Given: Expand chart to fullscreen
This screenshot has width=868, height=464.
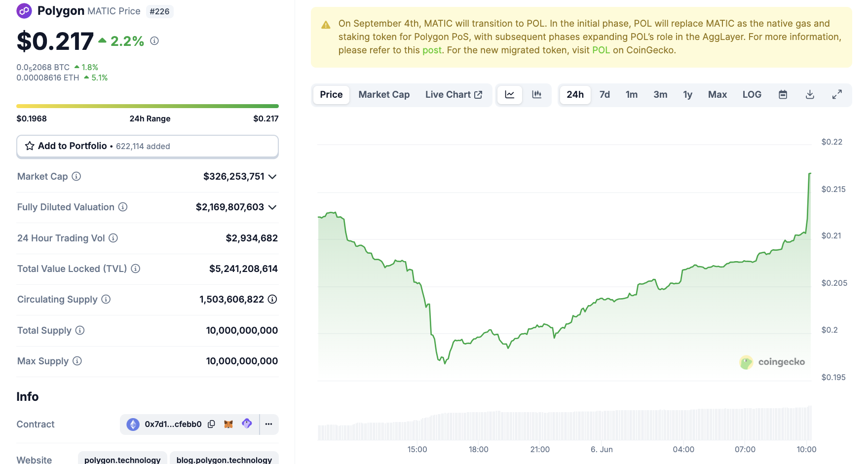Looking at the screenshot, I should pos(837,95).
